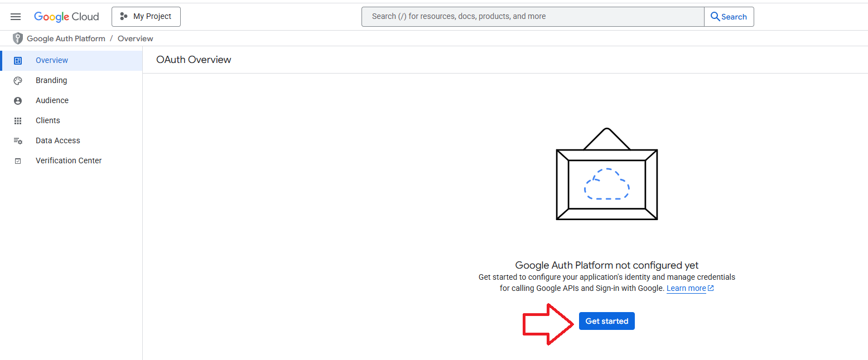Screen dimensions: 868x360
Task: Click the Branding palette icon
Action: pyautogui.click(x=18, y=80)
